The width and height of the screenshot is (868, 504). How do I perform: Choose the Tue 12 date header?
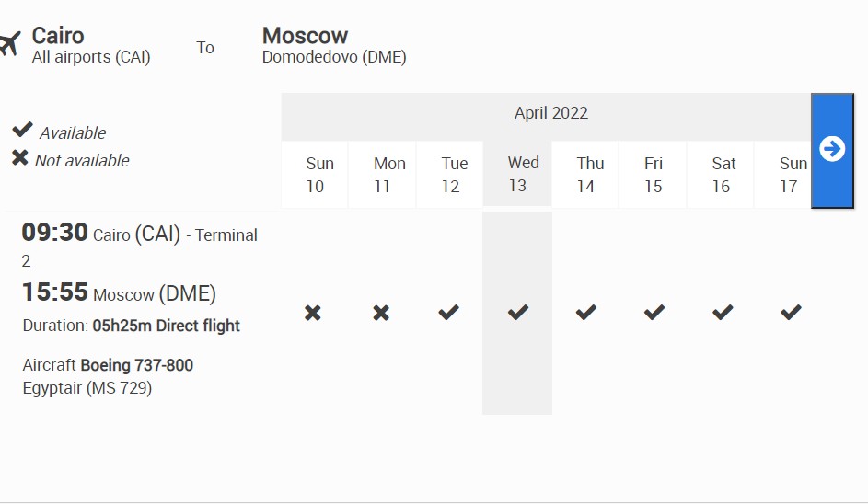click(451, 175)
